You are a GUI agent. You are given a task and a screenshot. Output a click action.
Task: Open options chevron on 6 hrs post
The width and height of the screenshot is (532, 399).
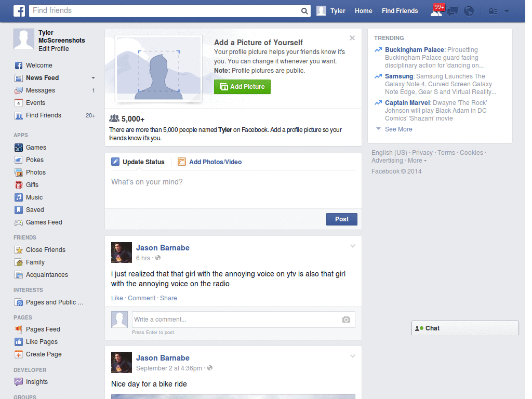[x=353, y=246]
